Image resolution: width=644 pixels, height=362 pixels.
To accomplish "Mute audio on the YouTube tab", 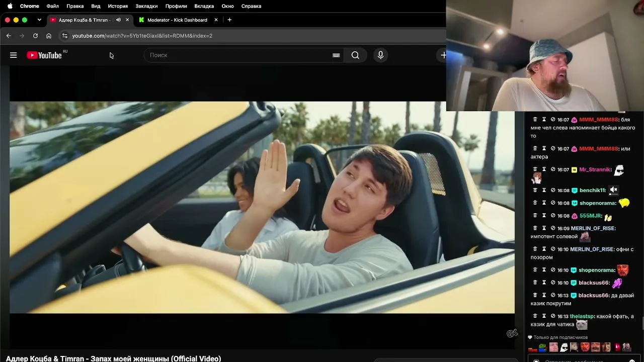I will click(118, 20).
